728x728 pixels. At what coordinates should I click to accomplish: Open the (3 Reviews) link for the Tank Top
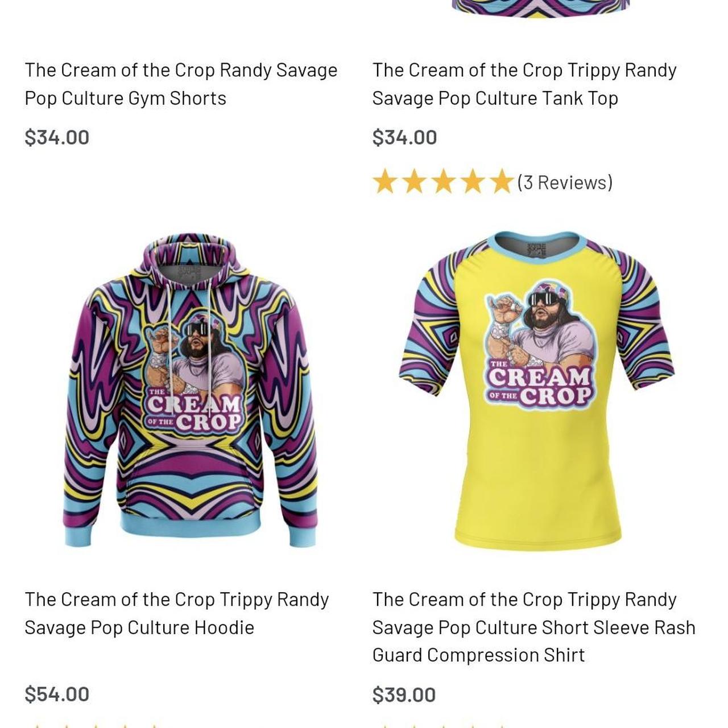pos(565,182)
